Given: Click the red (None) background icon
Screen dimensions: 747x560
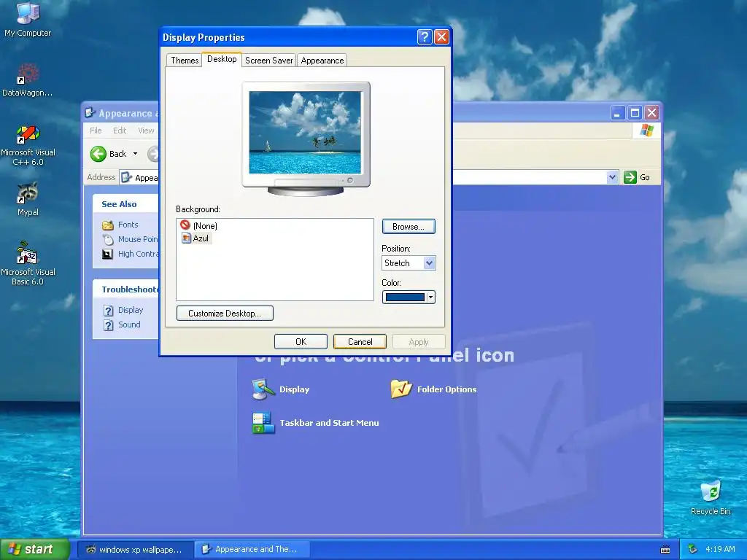Looking at the screenshot, I should point(185,225).
